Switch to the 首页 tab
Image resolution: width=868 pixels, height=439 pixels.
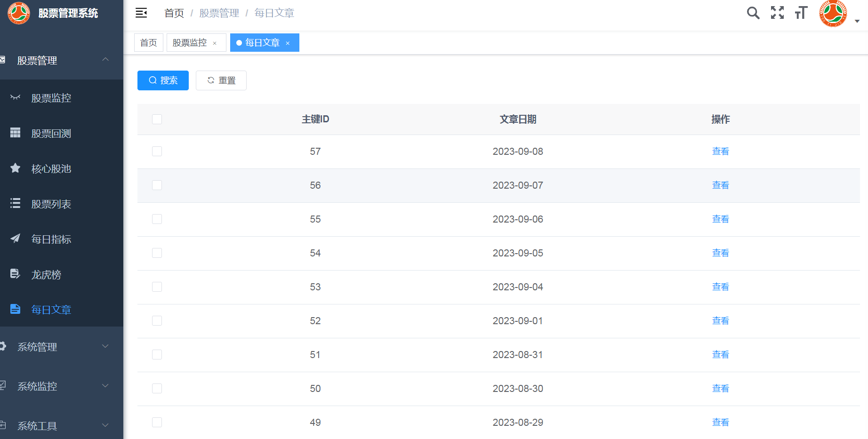pos(149,43)
